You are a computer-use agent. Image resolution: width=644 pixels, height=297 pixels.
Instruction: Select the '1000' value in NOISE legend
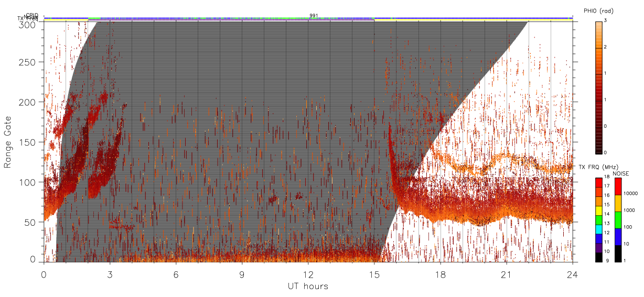coord(629,210)
